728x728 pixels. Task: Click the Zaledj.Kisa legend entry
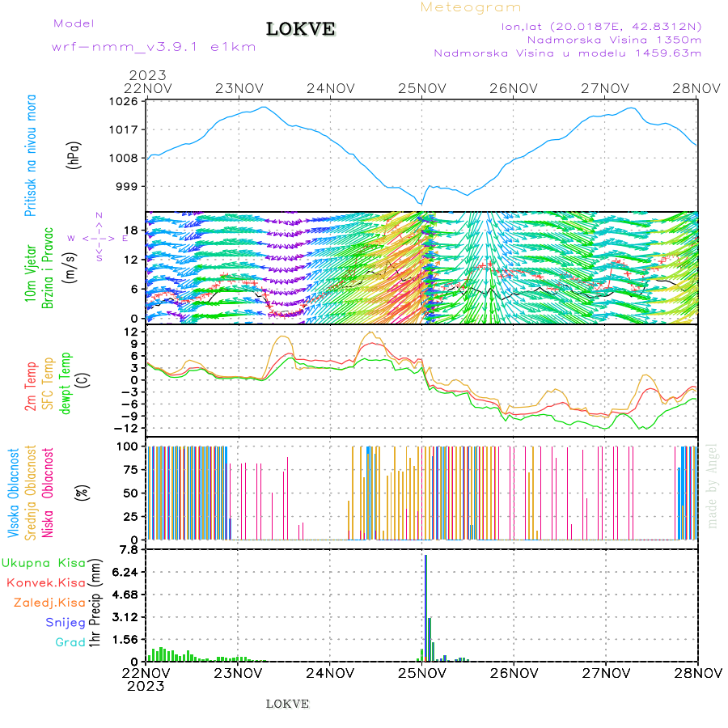[x=49, y=603]
